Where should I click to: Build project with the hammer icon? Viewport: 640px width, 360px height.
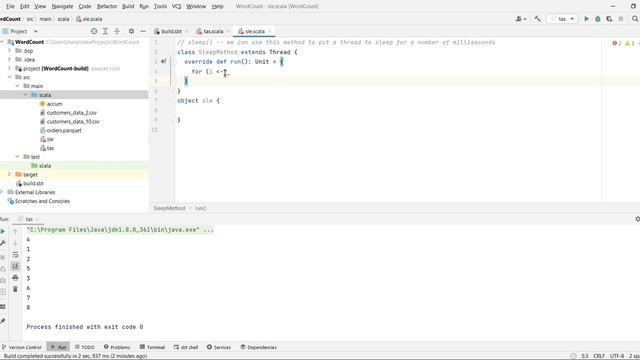click(x=537, y=19)
